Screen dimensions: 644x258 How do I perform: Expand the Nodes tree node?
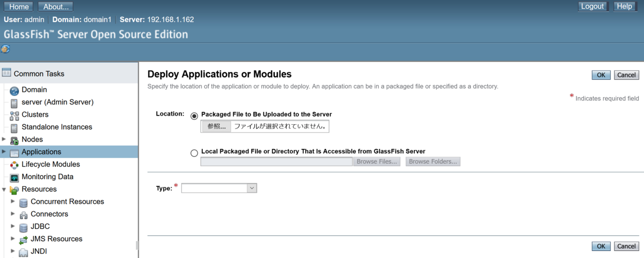(x=4, y=139)
